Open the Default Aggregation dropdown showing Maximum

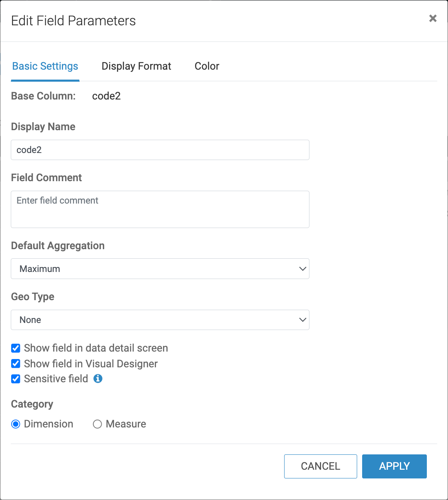click(160, 269)
